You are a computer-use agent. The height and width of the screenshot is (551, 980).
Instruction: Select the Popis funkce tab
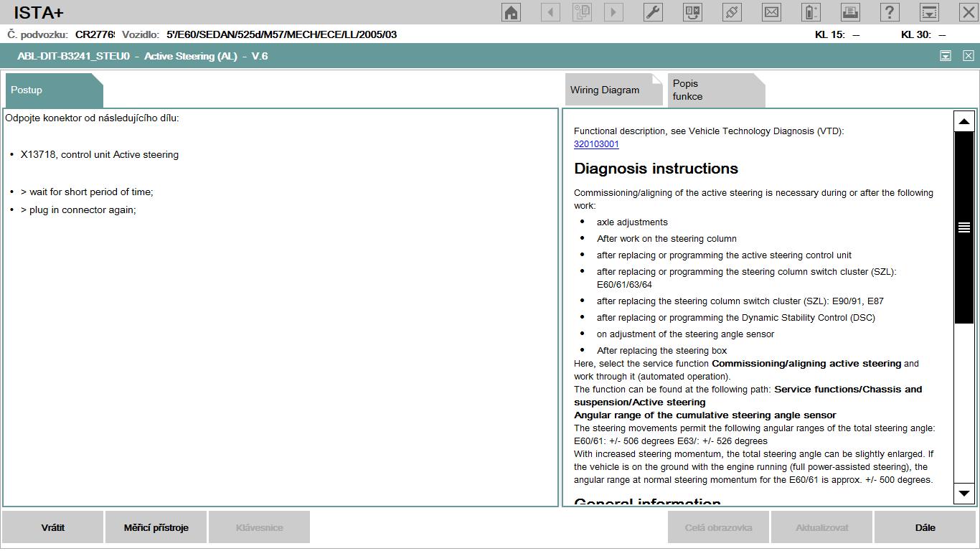[707, 90]
